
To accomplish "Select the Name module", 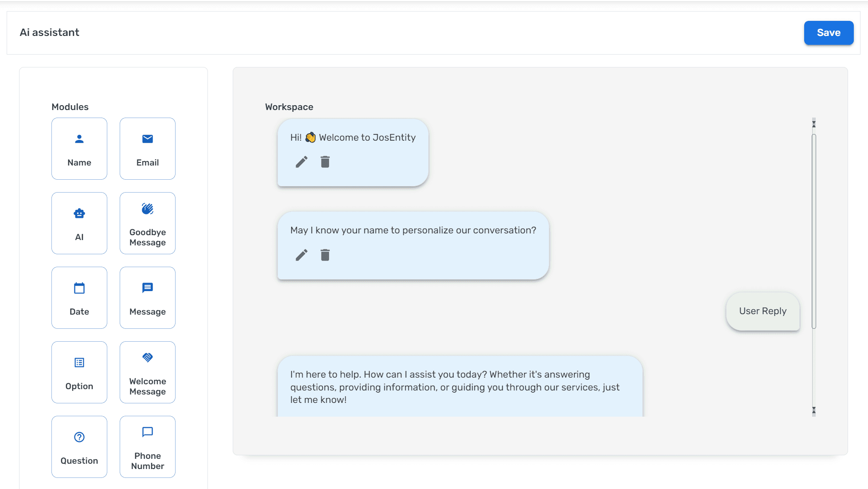I will [x=79, y=149].
